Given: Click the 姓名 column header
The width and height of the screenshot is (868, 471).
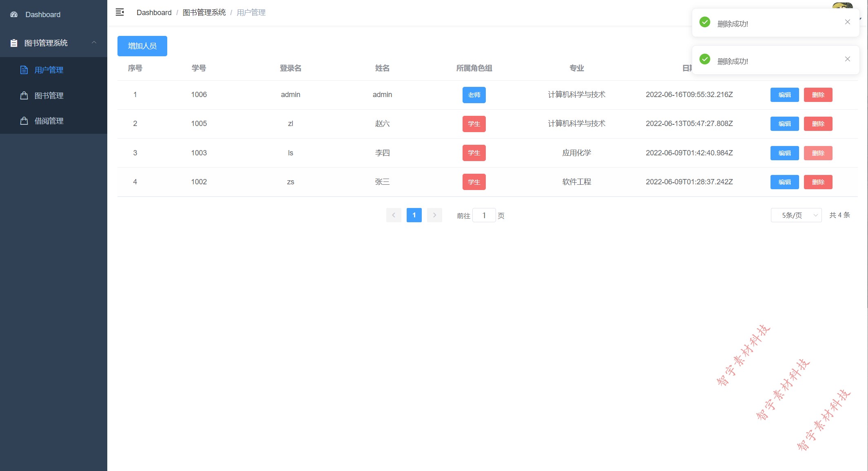Looking at the screenshot, I should [382, 68].
